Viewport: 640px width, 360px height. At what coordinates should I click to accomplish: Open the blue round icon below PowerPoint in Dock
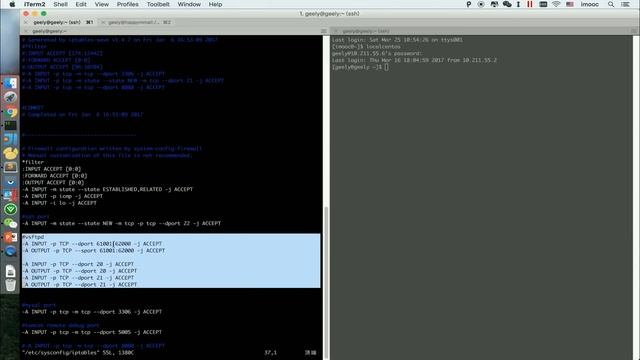[x=11, y=251]
